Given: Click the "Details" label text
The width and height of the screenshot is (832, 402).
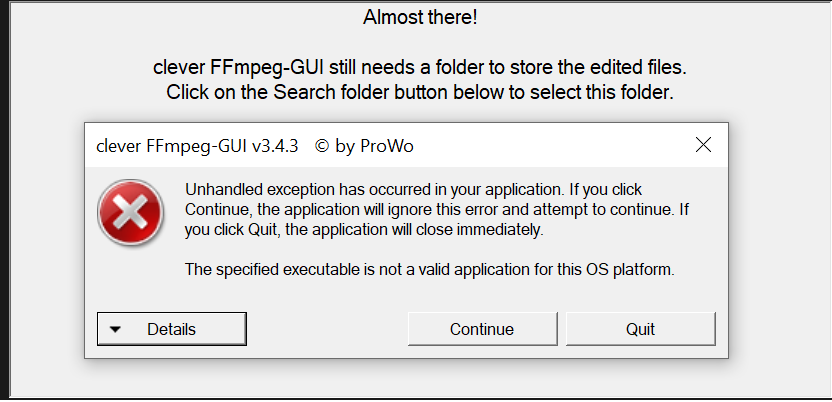Looking at the screenshot, I should click(x=172, y=329).
